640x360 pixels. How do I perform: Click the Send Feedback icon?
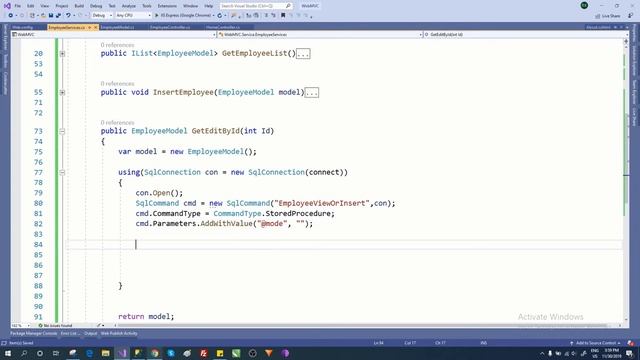630,16
